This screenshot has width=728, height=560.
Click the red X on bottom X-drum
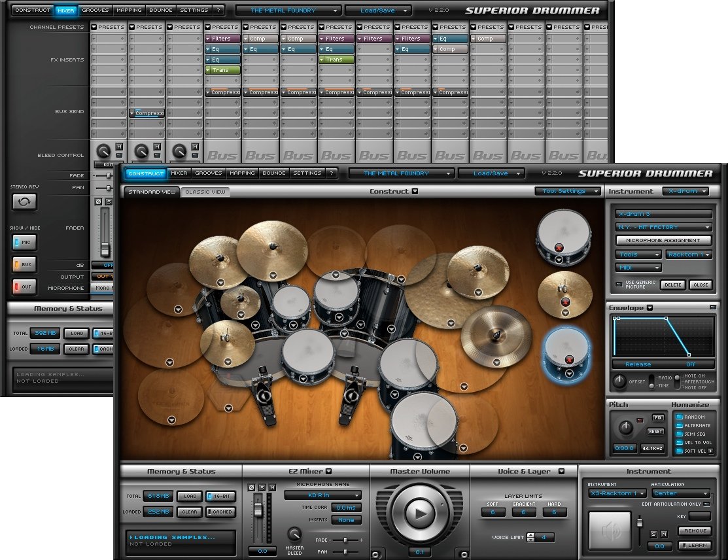point(569,359)
